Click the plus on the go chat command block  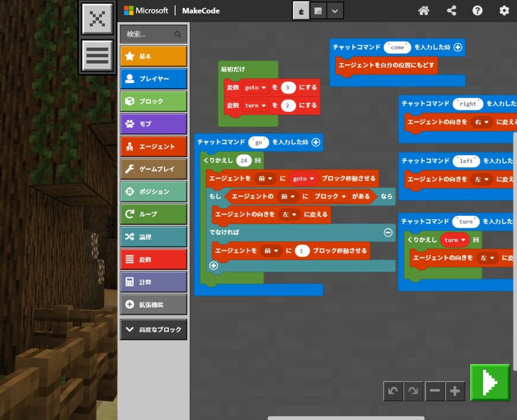pyautogui.click(x=317, y=142)
